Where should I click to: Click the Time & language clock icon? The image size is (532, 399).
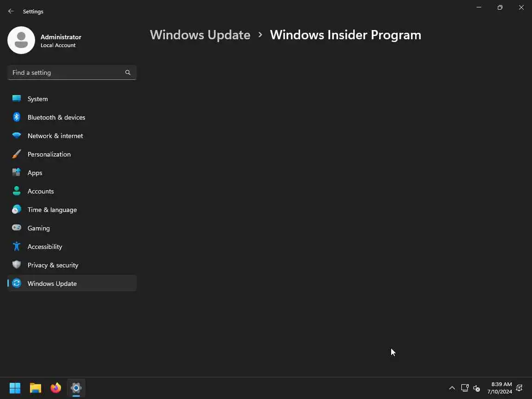[16, 209]
